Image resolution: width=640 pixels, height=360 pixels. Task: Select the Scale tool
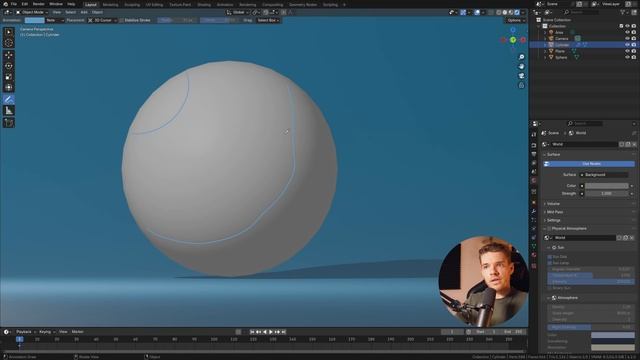(x=9, y=77)
